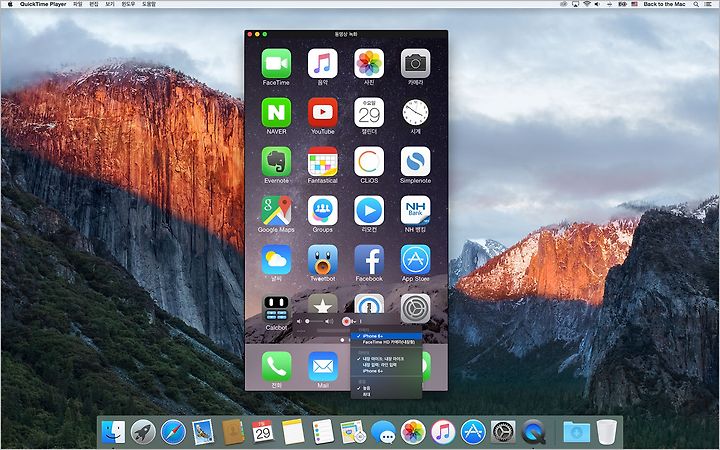
Task: Open the Mail app in iPhone dock
Action: (x=322, y=366)
